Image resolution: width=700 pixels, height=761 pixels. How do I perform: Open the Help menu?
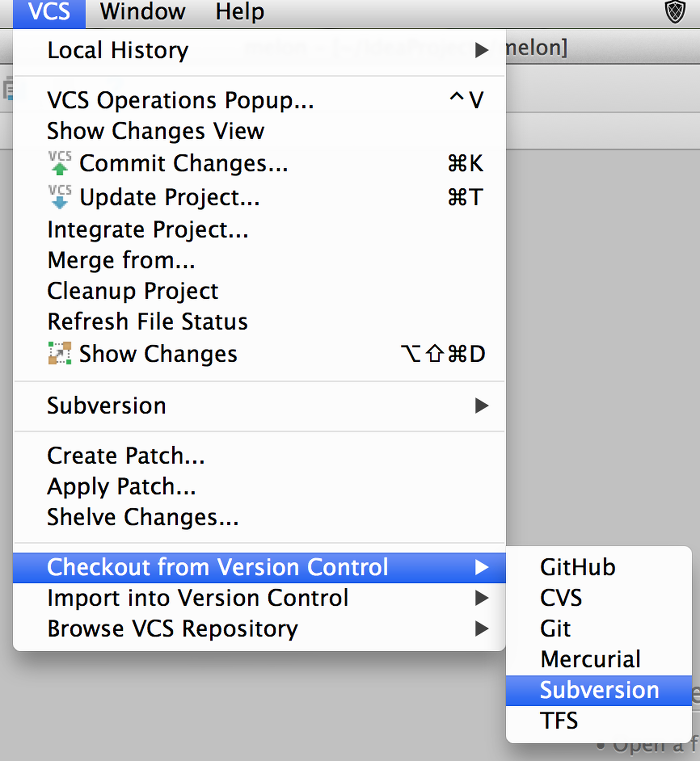(x=240, y=12)
